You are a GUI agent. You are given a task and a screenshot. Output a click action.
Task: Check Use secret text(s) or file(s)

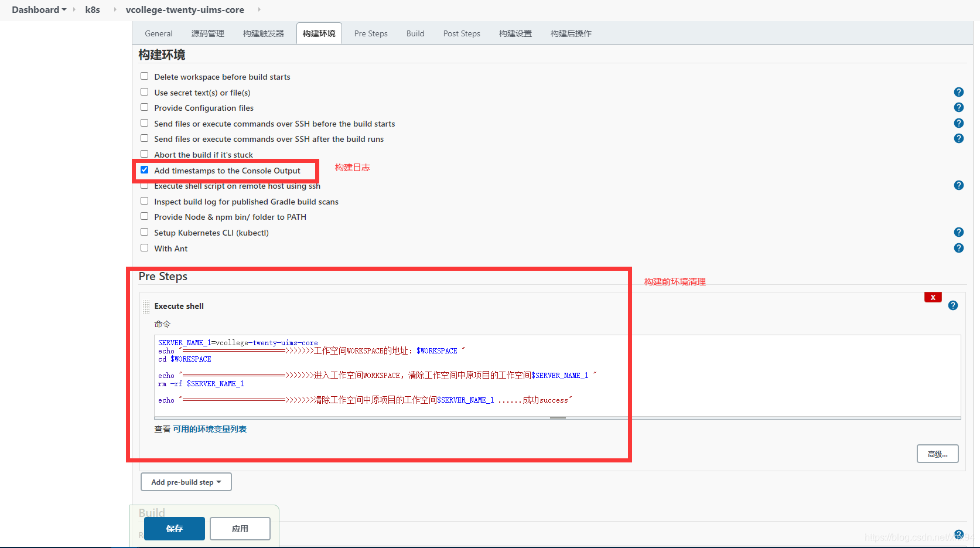tap(144, 92)
